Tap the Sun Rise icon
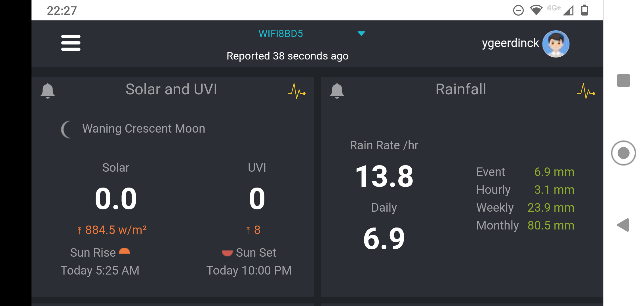Screen dimensions: 644x306 click(x=124, y=251)
